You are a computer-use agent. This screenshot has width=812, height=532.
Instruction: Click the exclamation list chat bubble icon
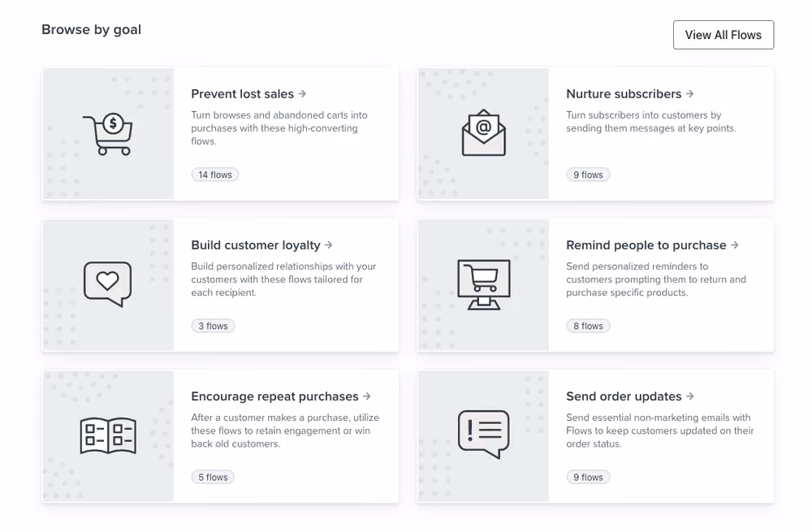pos(484,434)
